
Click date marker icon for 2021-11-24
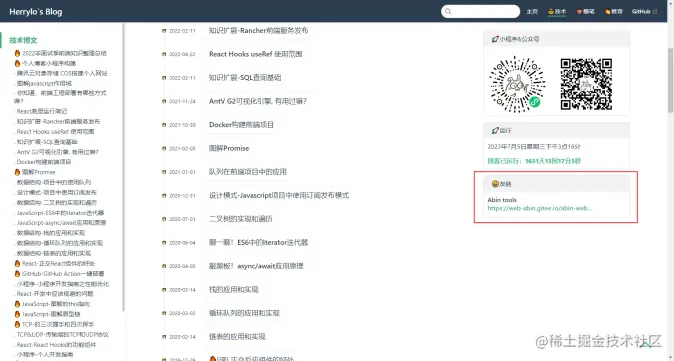164,101
